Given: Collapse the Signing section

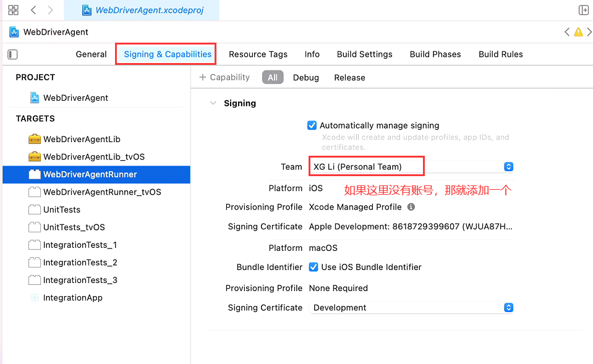Looking at the screenshot, I should click(213, 103).
